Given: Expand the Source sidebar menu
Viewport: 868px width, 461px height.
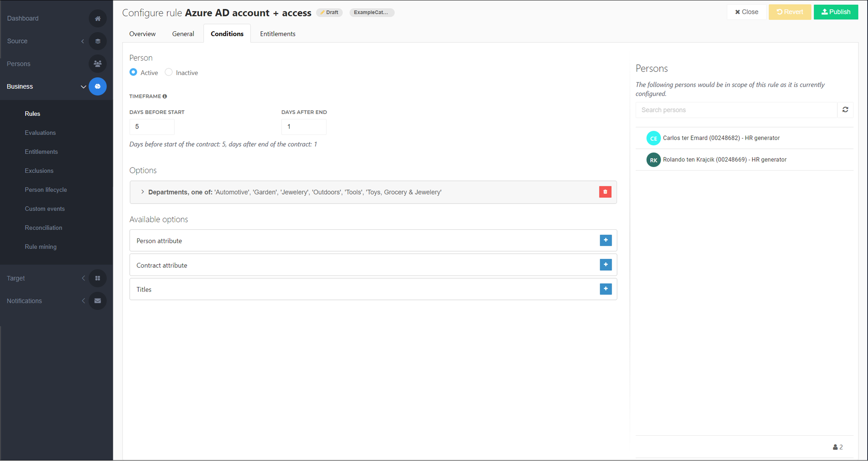Looking at the screenshot, I should pos(83,41).
